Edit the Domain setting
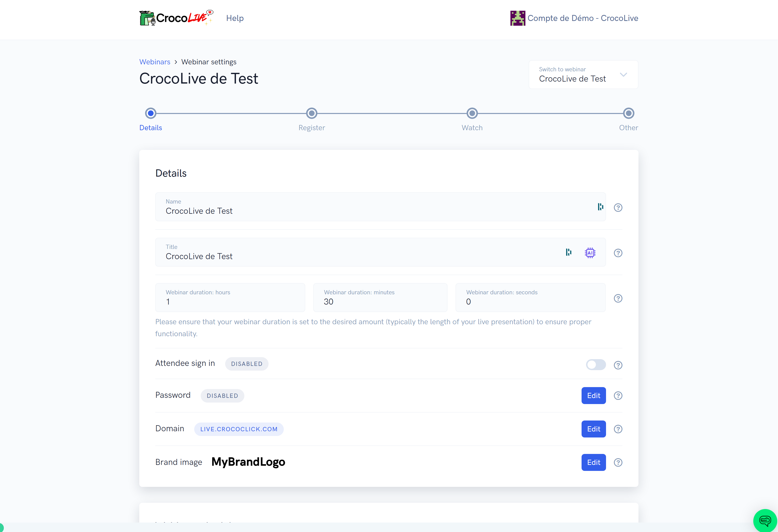The height and width of the screenshot is (532, 778). pos(594,429)
